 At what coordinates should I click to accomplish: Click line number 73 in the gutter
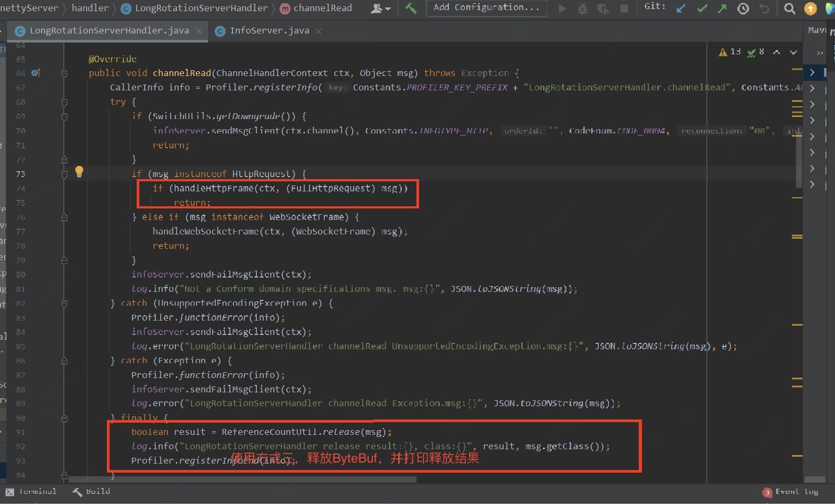[x=20, y=174]
